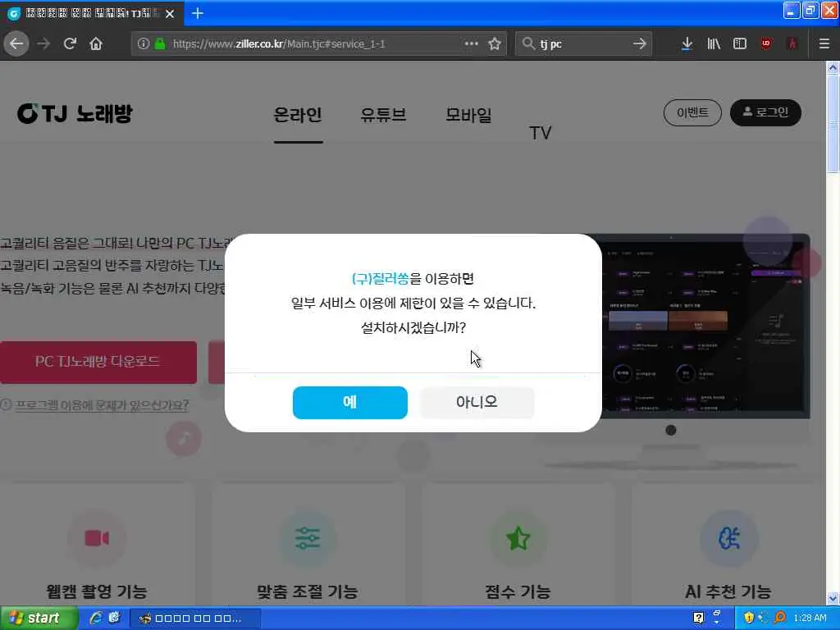
Task: Click the taskbar help question icon
Action: pos(698,619)
